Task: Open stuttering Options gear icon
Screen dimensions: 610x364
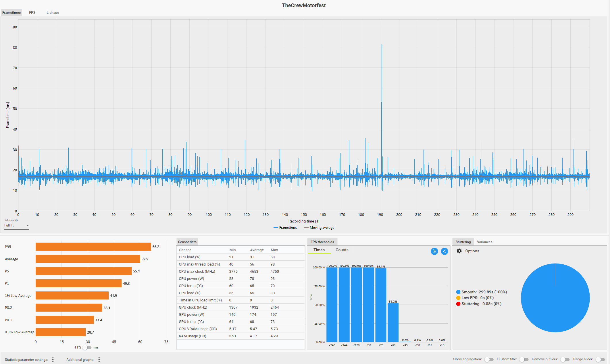Action: [x=459, y=251]
